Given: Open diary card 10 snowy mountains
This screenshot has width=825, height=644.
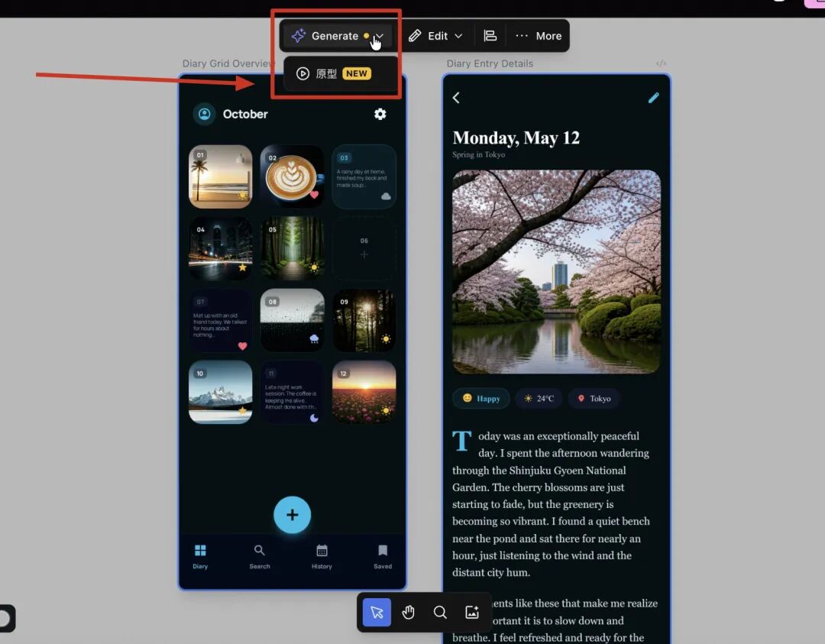Looking at the screenshot, I should [x=221, y=393].
